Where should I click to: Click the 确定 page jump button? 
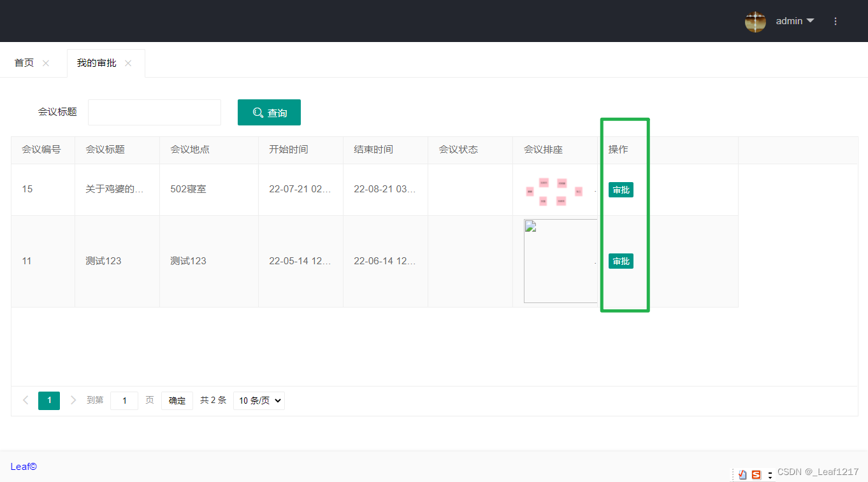click(177, 400)
